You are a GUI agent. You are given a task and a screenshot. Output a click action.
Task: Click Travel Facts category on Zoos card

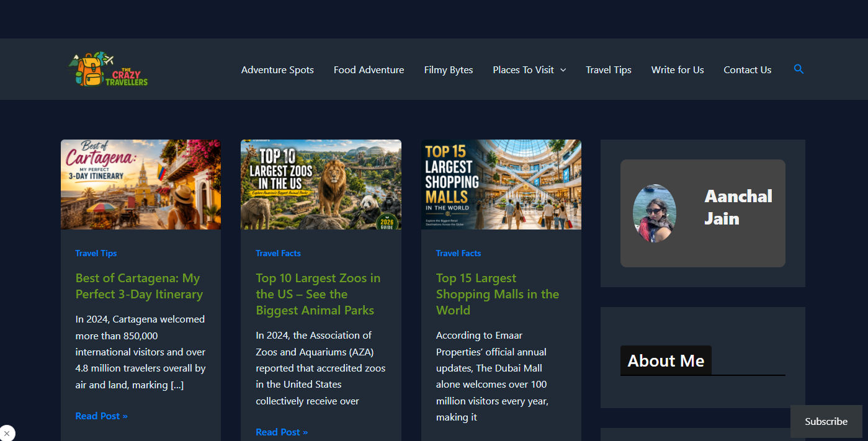click(278, 253)
